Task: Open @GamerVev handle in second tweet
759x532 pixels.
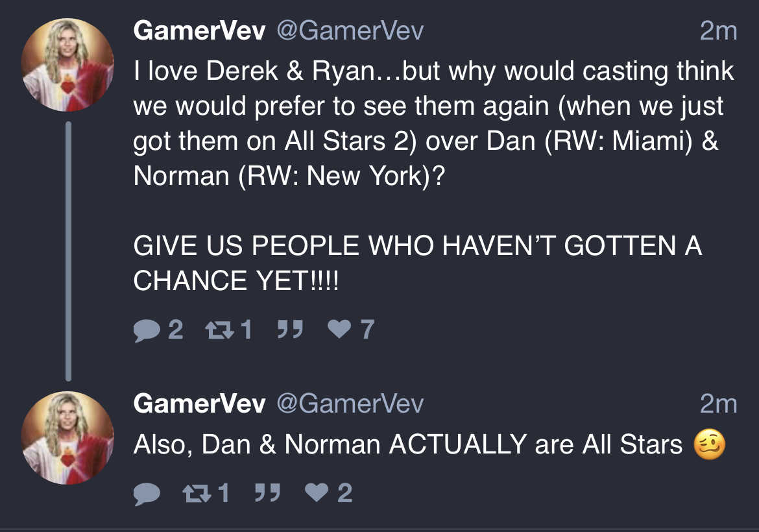Action: click(350, 404)
